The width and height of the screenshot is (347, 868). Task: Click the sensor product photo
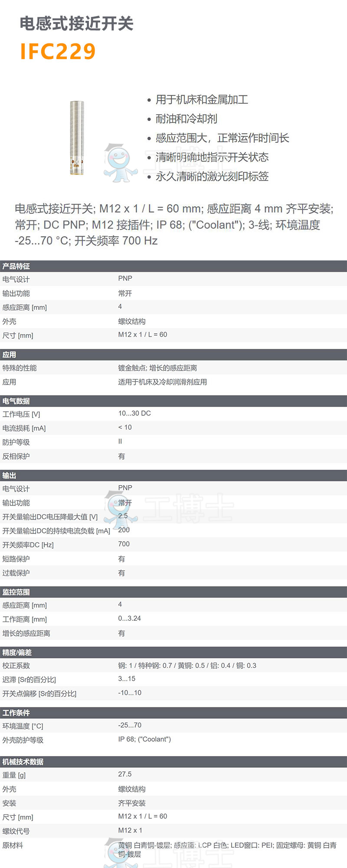(x=77, y=138)
